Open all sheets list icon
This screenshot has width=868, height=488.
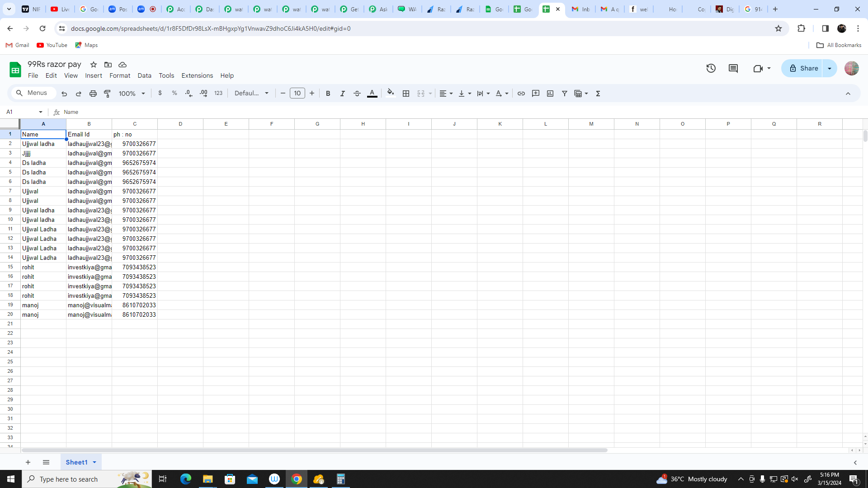(x=46, y=462)
